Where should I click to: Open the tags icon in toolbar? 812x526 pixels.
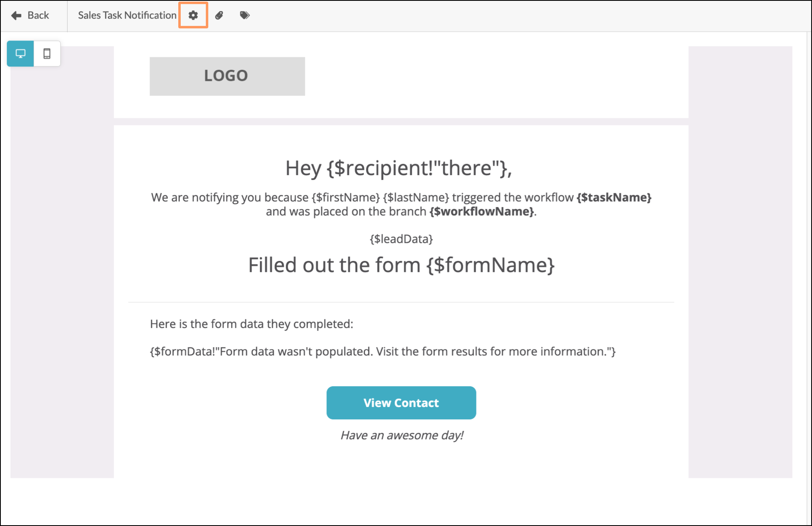(x=245, y=15)
